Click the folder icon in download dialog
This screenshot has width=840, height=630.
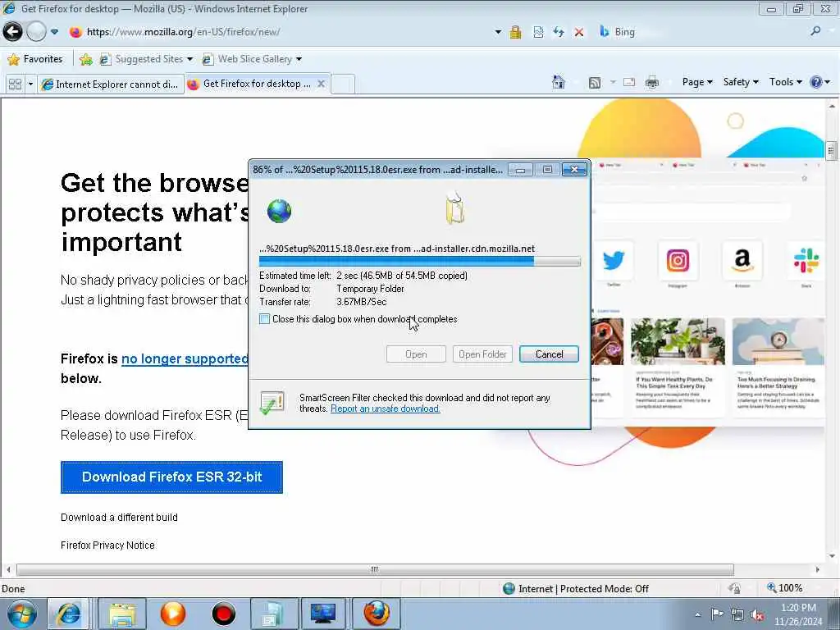click(x=454, y=208)
